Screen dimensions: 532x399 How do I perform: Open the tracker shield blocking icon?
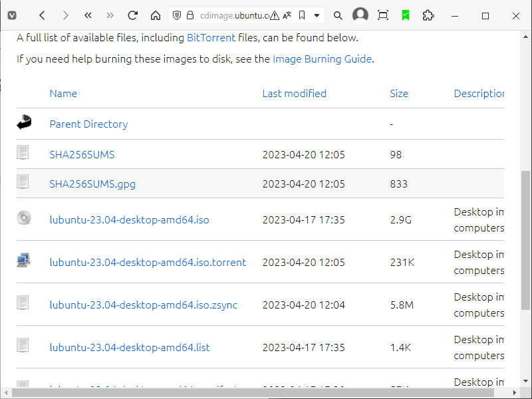177,15
